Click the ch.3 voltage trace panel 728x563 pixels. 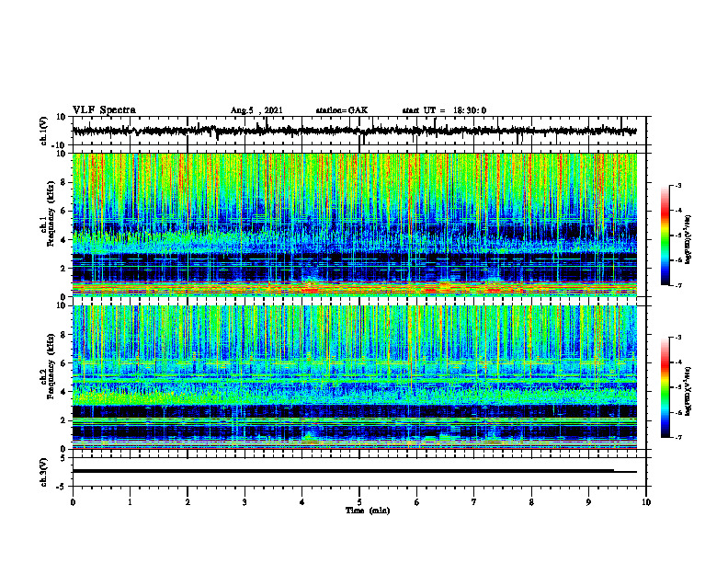[x=359, y=472]
